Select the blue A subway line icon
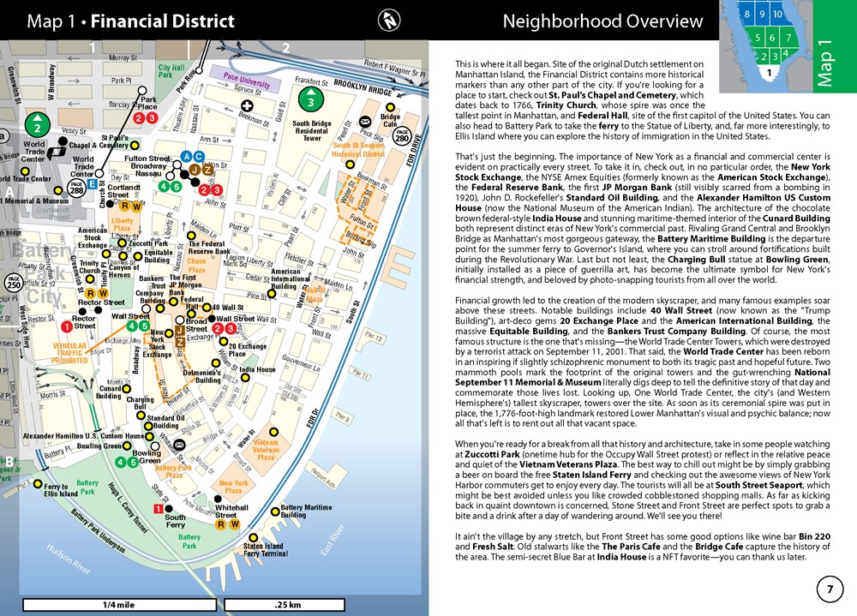Screen dimensions: 857x616 (x=186, y=157)
